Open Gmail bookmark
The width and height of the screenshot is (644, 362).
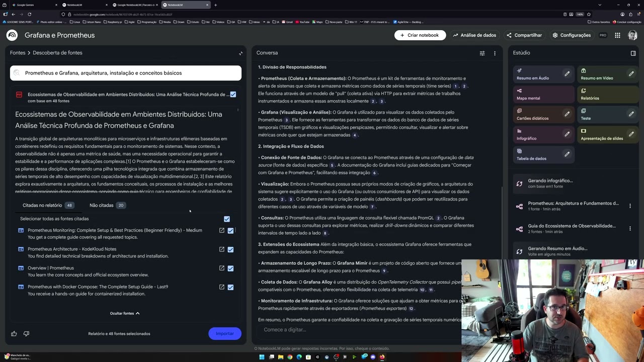pyautogui.click(x=287, y=22)
